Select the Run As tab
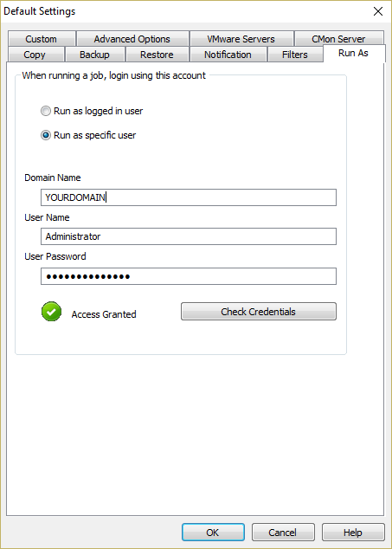 [354, 53]
